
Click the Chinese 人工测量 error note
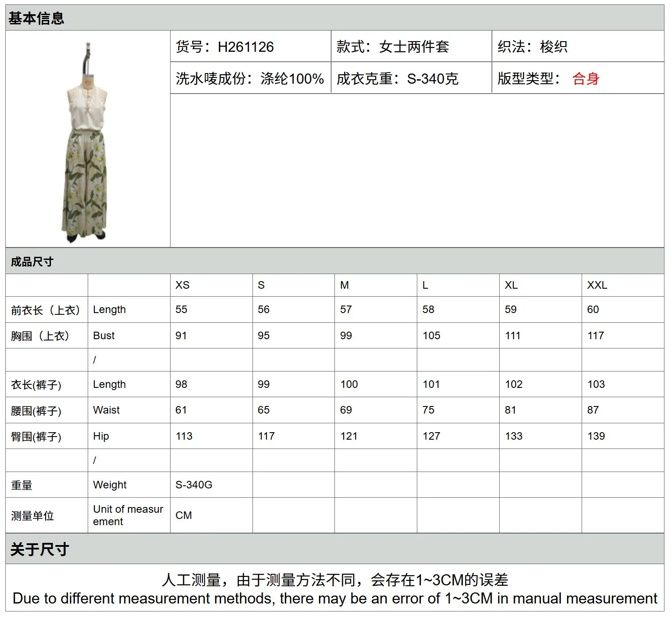coord(335,580)
